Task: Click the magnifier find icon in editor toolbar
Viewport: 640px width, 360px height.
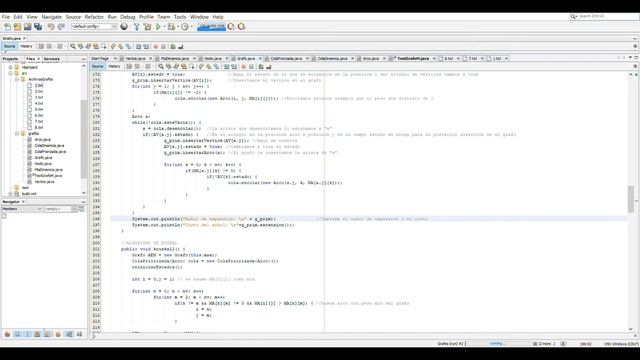Action: tap(161, 67)
